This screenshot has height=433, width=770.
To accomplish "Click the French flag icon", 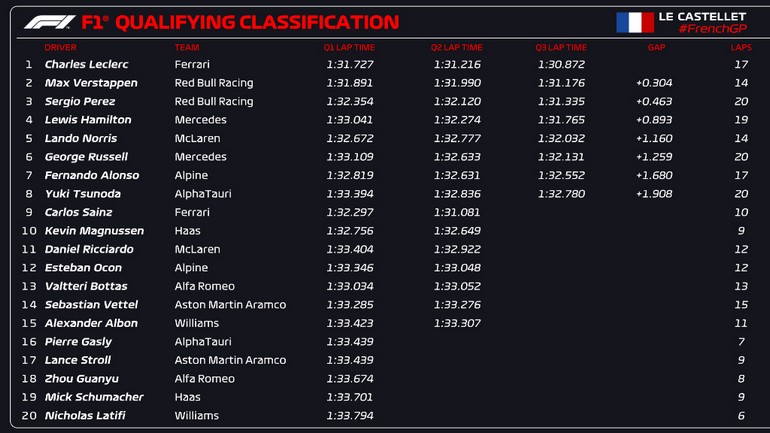I will tap(634, 23).
